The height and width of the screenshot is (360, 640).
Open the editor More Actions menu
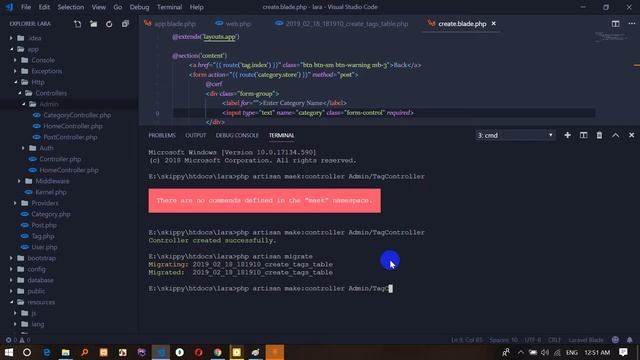[632, 24]
